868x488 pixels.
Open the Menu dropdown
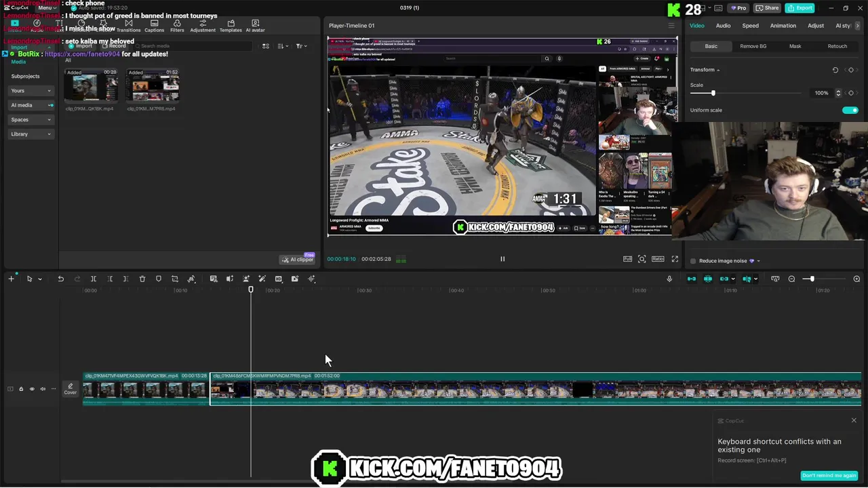[x=47, y=7]
